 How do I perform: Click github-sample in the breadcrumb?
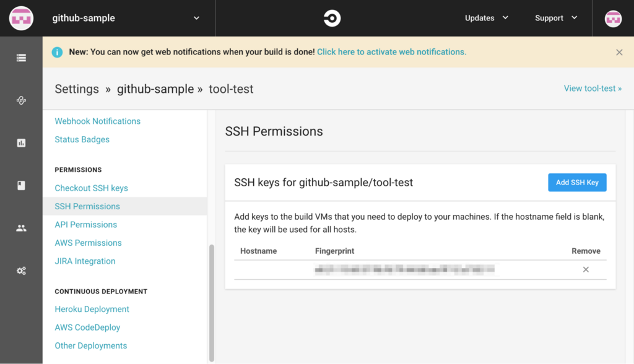155,89
